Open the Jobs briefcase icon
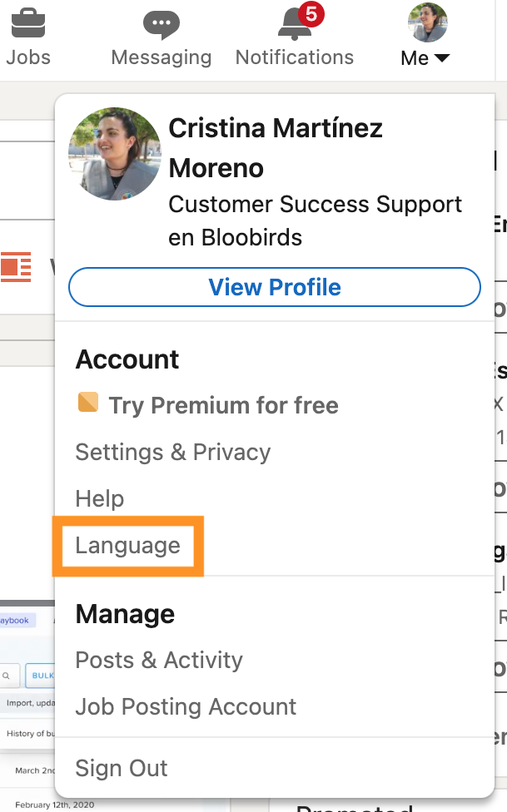507x812 pixels. tap(28, 23)
